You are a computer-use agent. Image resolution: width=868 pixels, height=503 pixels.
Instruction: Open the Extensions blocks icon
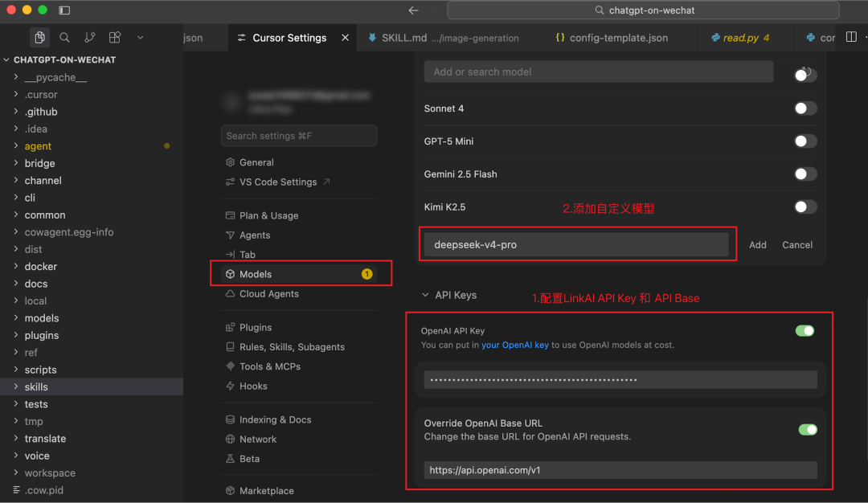tap(115, 38)
